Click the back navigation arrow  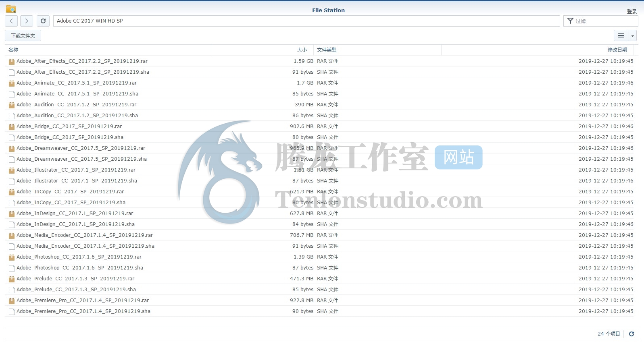(11, 21)
